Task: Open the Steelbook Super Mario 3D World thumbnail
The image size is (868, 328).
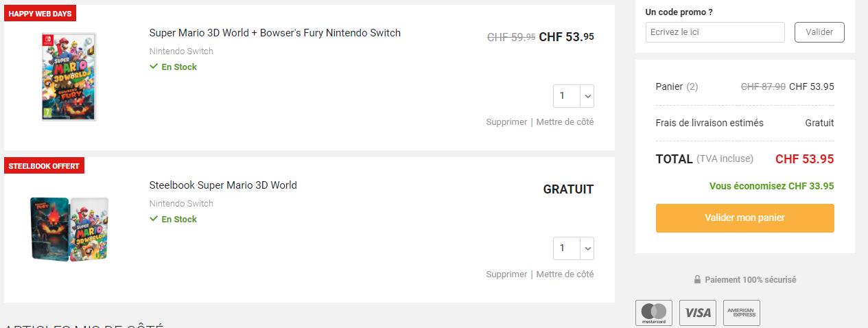Action: click(69, 229)
